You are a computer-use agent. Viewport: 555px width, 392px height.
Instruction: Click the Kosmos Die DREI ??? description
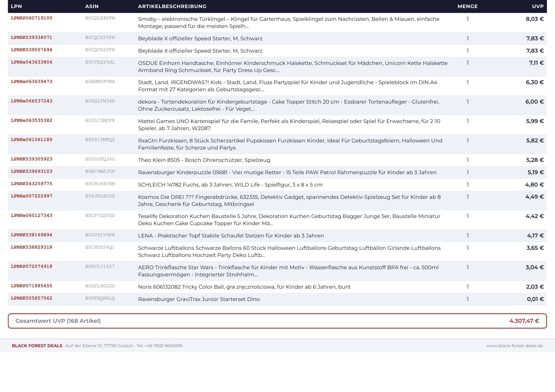(289, 201)
